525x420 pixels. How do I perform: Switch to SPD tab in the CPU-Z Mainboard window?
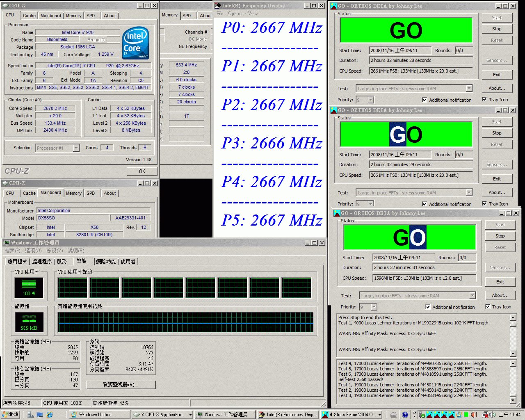91,193
